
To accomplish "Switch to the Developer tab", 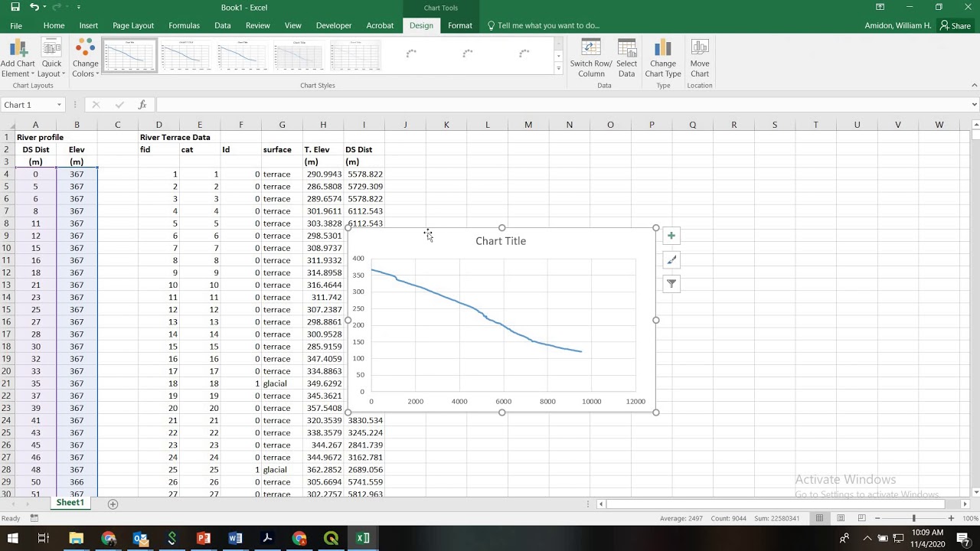I will click(334, 25).
